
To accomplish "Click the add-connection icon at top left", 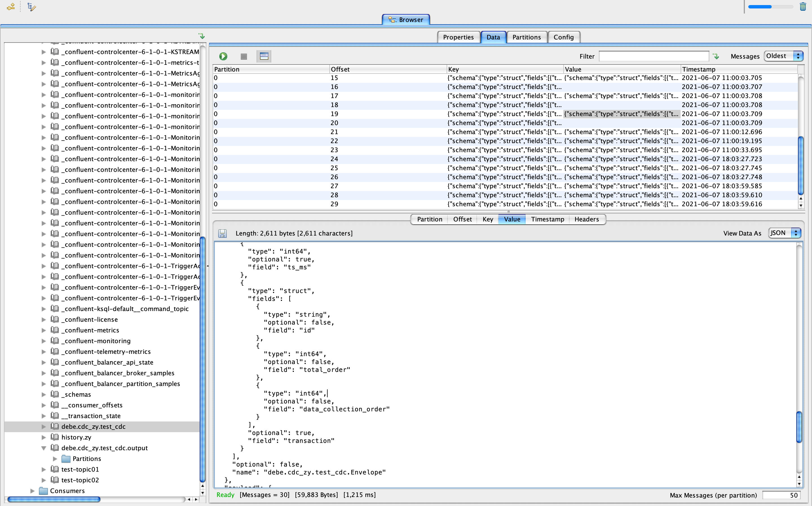I will click(11, 7).
